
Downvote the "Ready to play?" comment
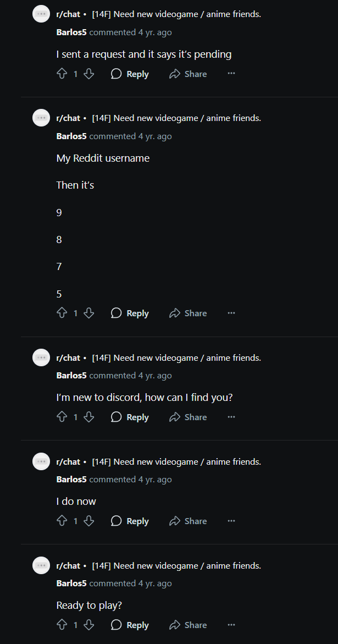pos(88,625)
